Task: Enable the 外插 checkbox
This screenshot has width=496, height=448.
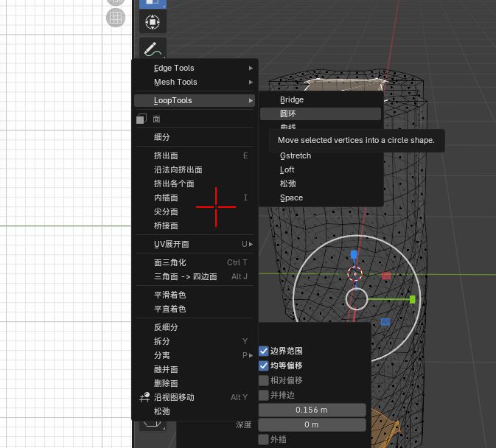Action: point(264,439)
